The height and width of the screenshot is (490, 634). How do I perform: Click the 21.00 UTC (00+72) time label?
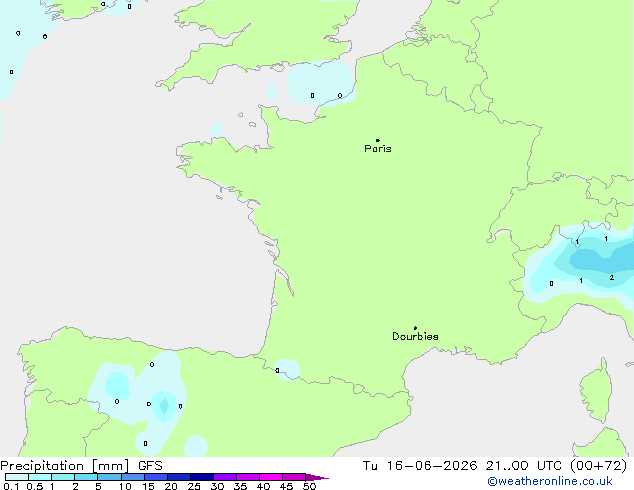(x=556, y=466)
